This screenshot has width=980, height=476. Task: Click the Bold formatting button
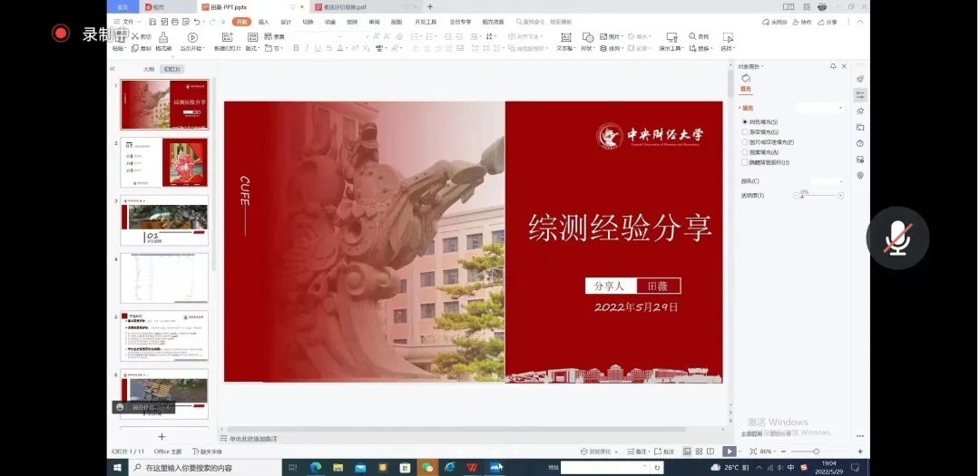(x=296, y=48)
